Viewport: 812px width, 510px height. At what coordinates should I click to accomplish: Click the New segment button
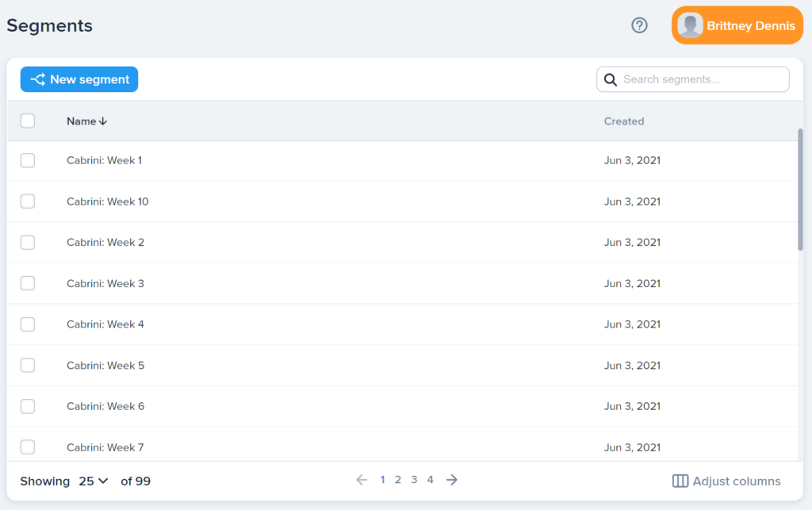79,79
